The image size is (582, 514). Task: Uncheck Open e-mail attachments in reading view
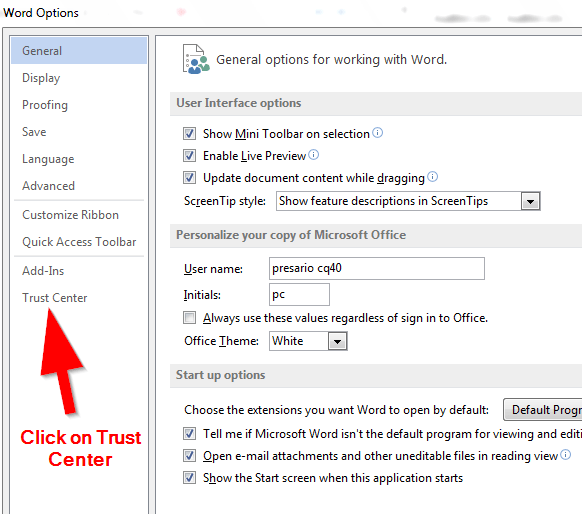coord(189,456)
